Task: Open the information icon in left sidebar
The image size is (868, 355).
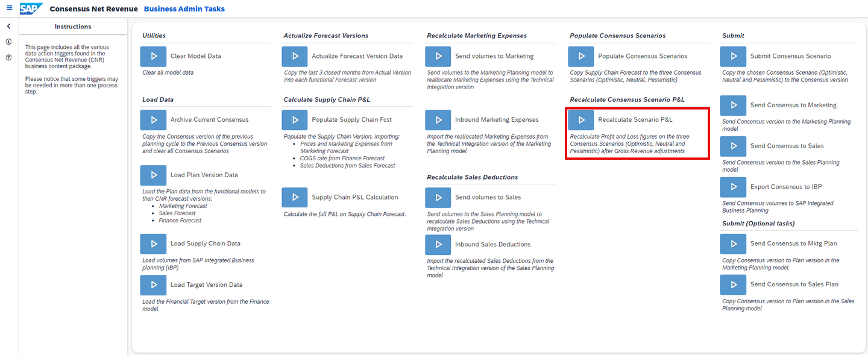Action: point(8,42)
